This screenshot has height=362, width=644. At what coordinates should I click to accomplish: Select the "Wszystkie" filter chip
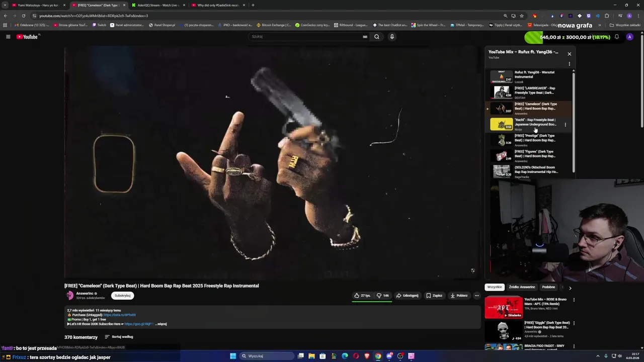tap(495, 287)
